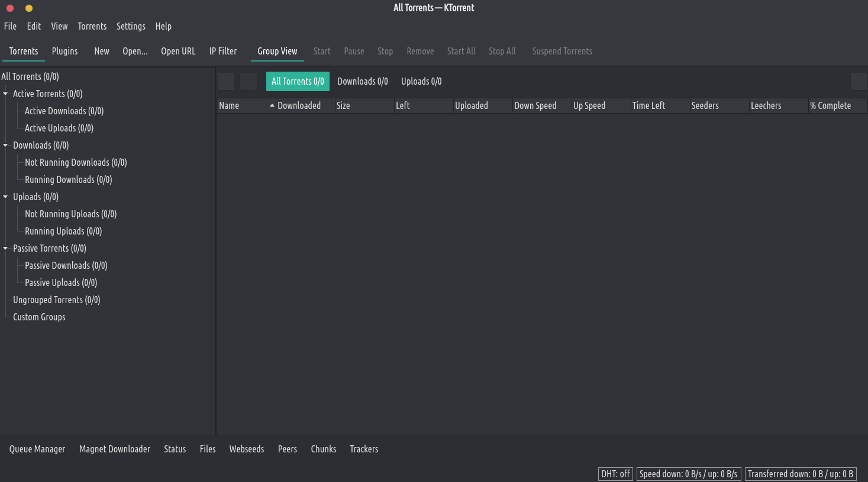Open the File menu
This screenshot has width=868, height=482.
[10, 26]
